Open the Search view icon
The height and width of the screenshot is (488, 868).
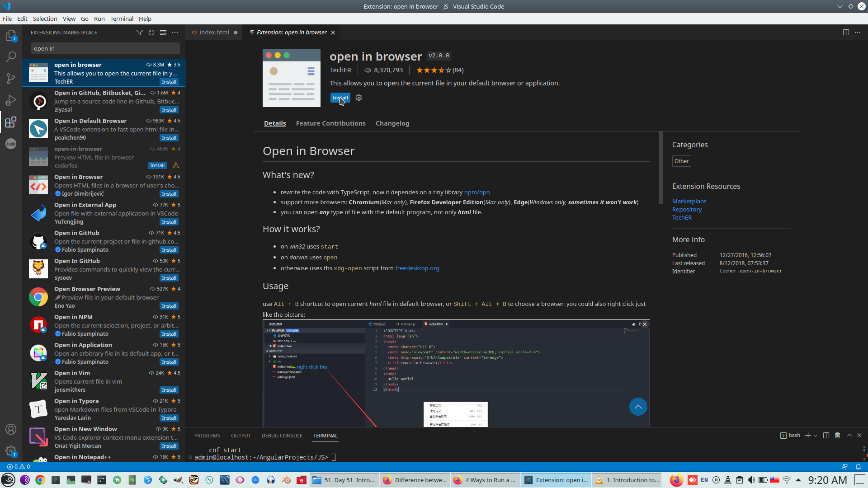[x=11, y=57]
